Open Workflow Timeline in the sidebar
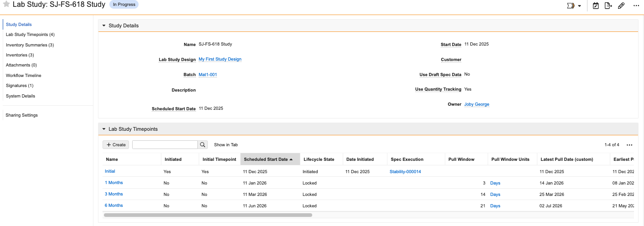Image resolution: width=644 pixels, height=226 pixels. pos(23,76)
